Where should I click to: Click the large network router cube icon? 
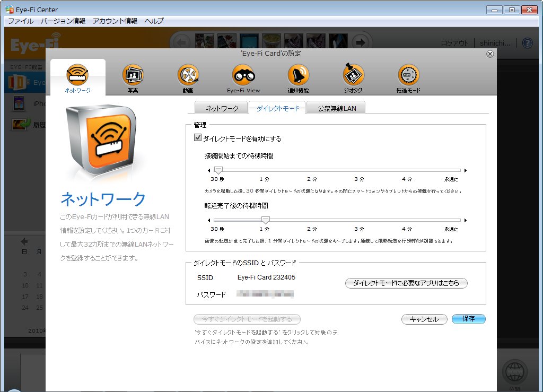[x=101, y=140]
